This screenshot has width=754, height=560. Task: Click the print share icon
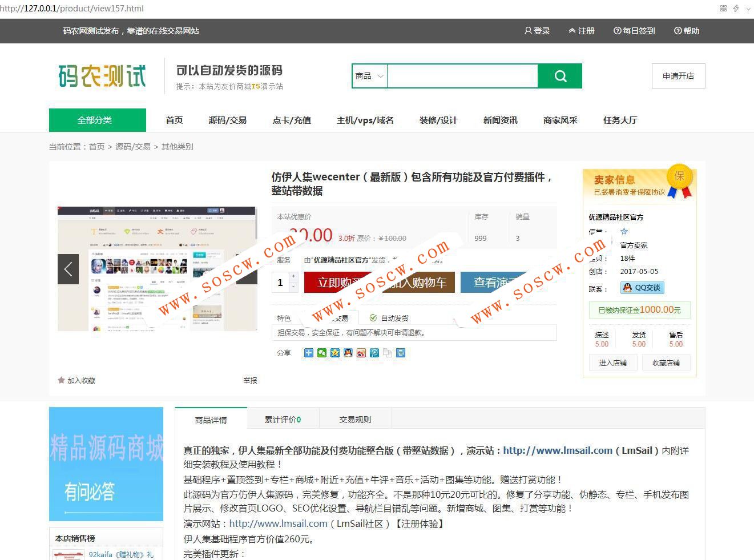pyautogui.click(x=401, y=353)
